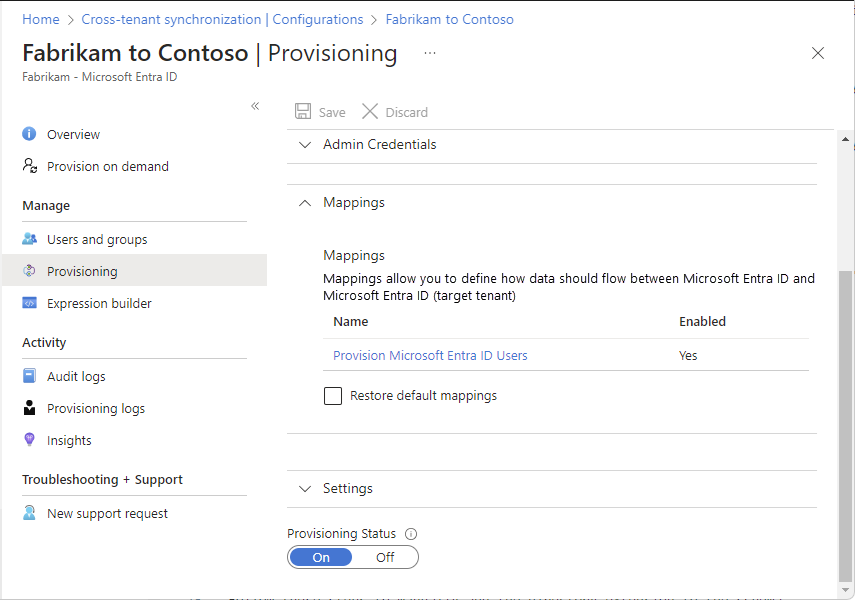Collapse the sidebar with double-chevron

coord(255,106)
